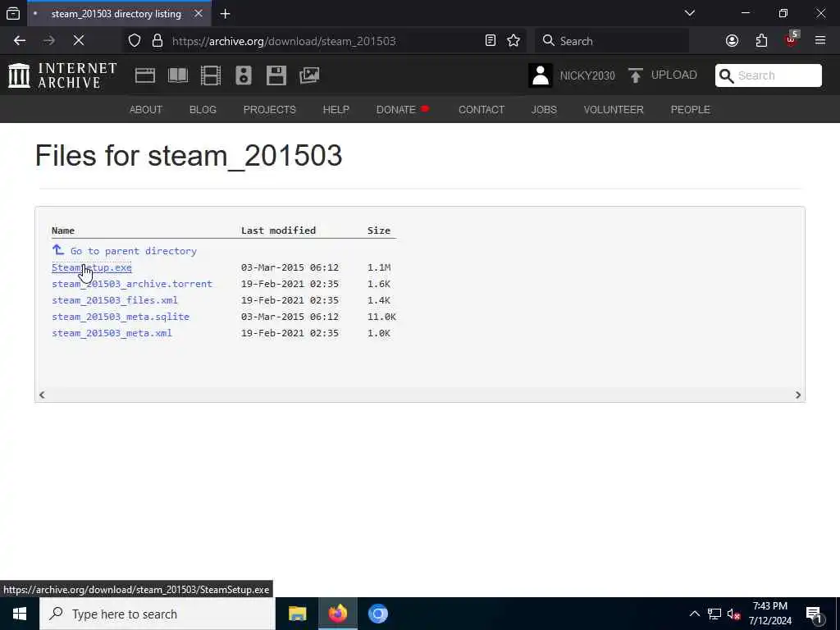The height and width of the screenshot is (630, 840).
Task: Click the Windows taskbar search box
Action: point(157,614)
